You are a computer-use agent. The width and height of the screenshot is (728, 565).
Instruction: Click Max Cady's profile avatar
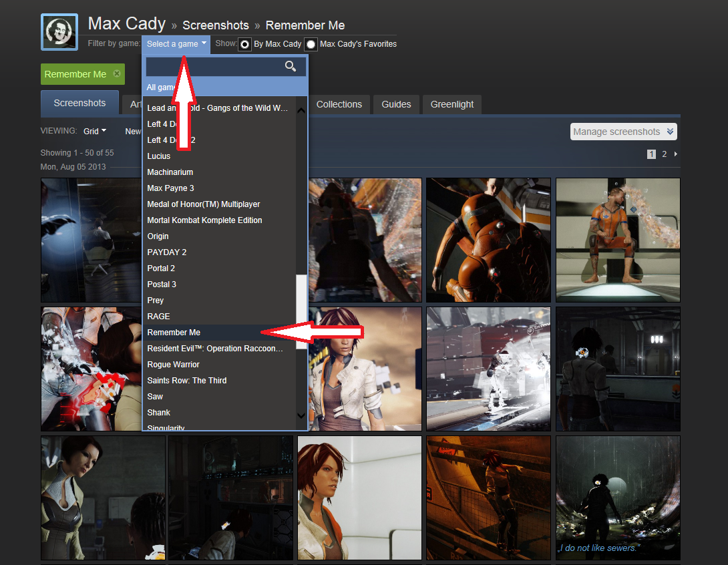(x=59, y=32)
